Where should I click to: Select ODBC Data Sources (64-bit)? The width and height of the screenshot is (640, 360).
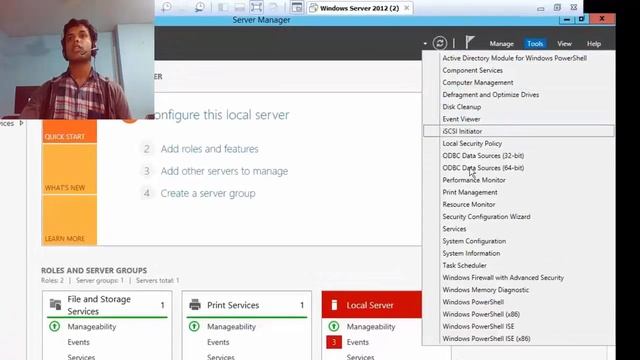tap(483, 168)
